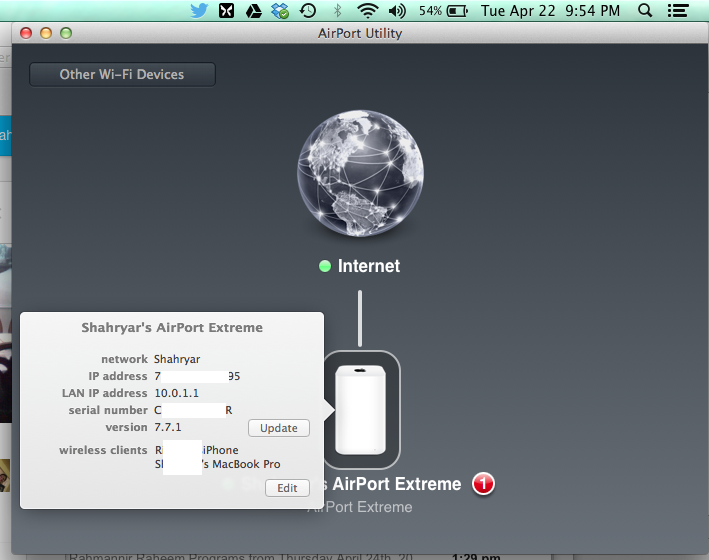Screen dimensions: 709x560
Task: Select the partially hidden serial number value
Action: [x=193, y=410]
